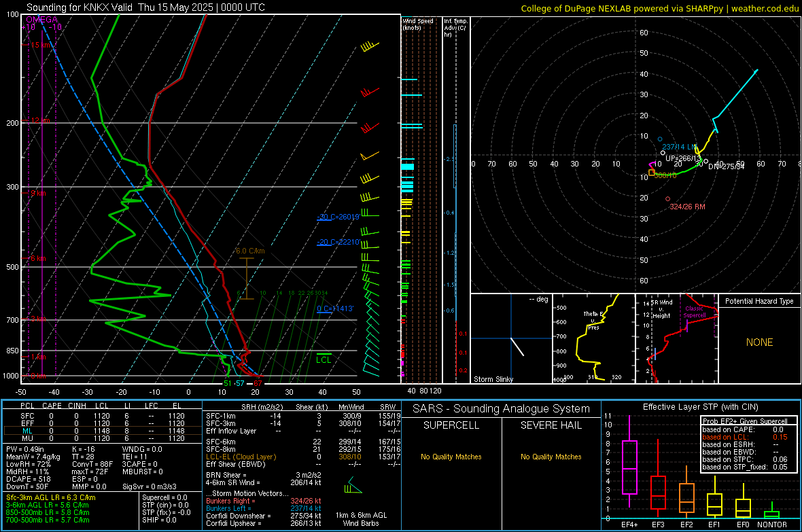Click the 'OMEGA' label
This screenshot has height=532, width=802.
coord(42,20)
